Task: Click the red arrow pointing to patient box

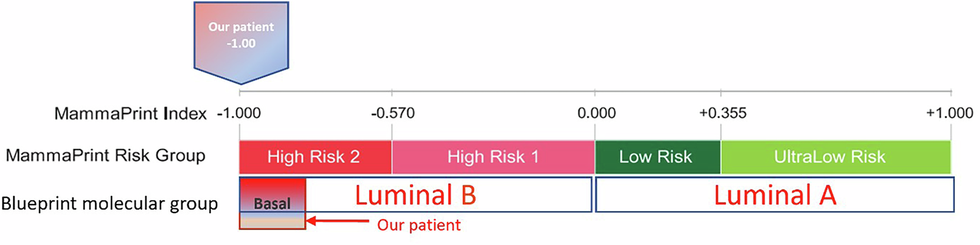Action: click(x=337, y=221)
